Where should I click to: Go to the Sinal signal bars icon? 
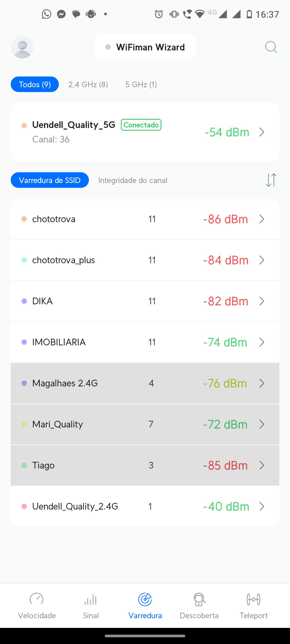click(x=91, y=599)
